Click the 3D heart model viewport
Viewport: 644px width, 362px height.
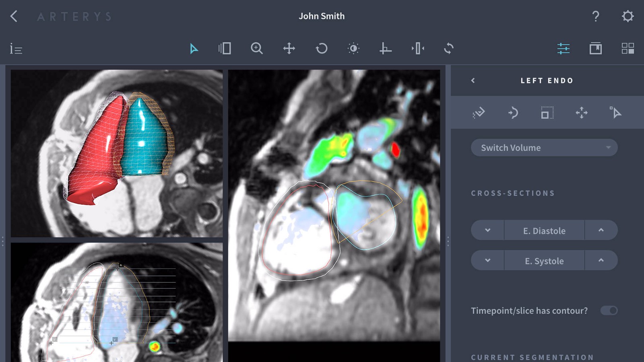click(117, 153)
